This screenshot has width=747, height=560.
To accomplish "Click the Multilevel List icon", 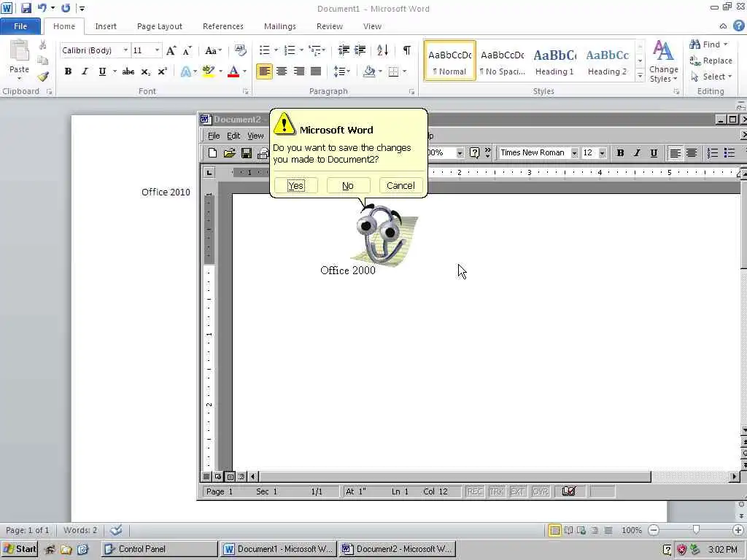I will coord(315,50).
